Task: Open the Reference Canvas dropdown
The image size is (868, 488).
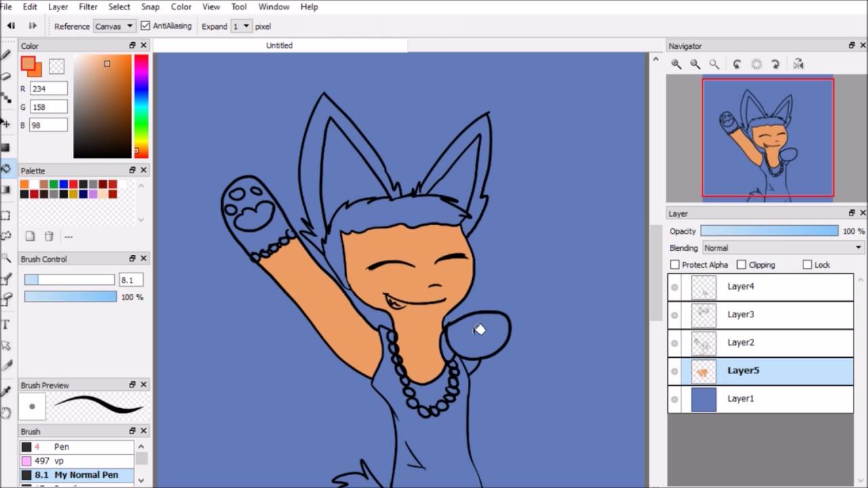Action: (x=114, y=26)
